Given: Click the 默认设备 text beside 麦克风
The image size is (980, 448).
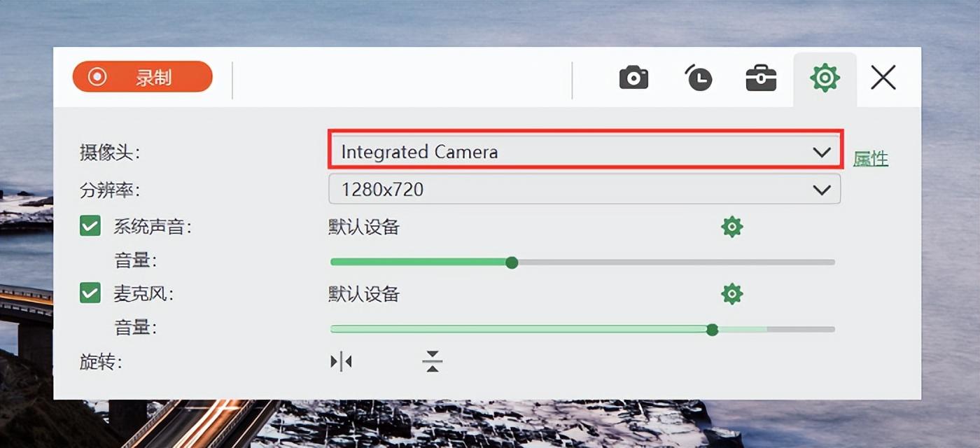Looking at the screenshot, I should point(364,293).
